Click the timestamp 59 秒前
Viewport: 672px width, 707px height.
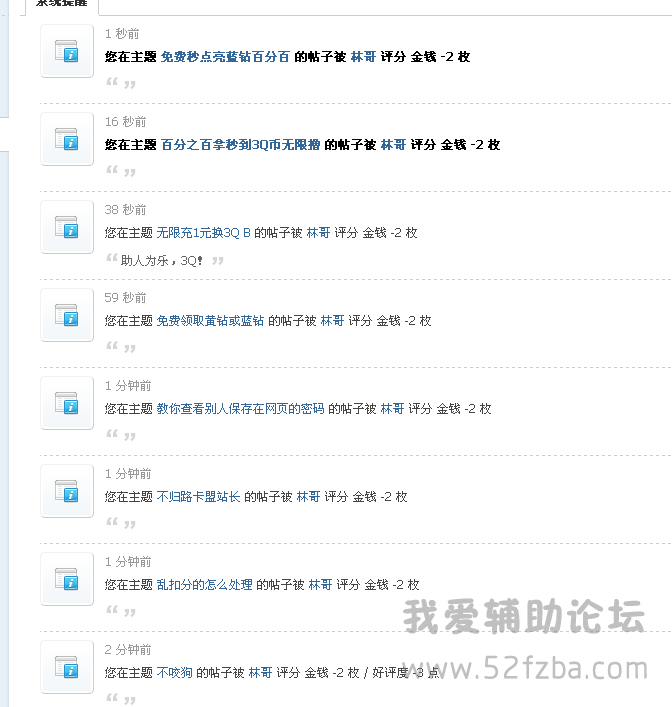tap(126, 298)
